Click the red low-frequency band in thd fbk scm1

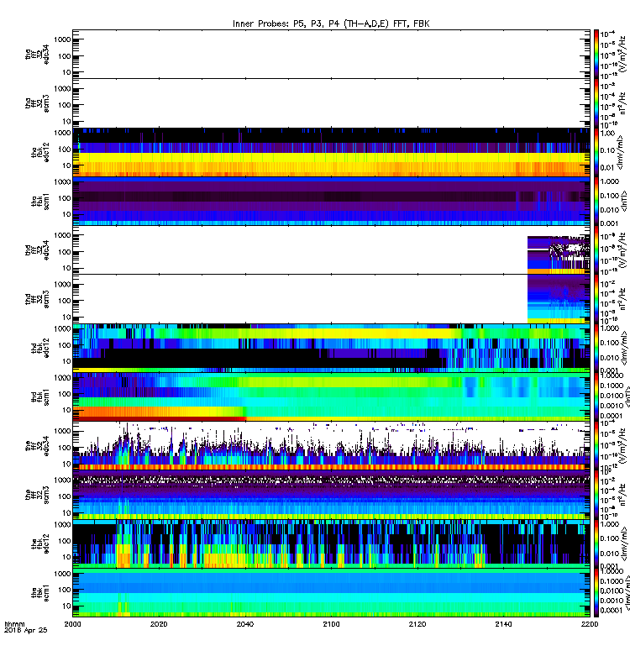(x=160, y=418)
